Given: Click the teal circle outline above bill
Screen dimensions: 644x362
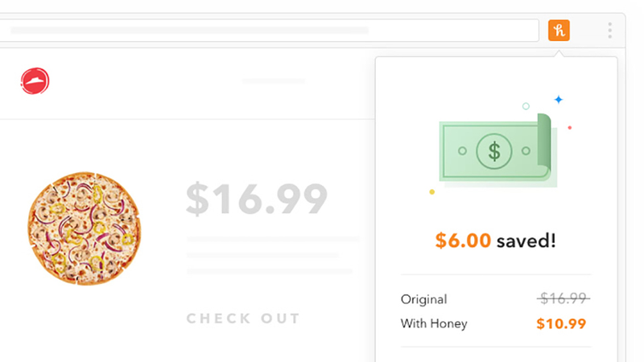Looking at the screenshot, I should click(526, 106).
